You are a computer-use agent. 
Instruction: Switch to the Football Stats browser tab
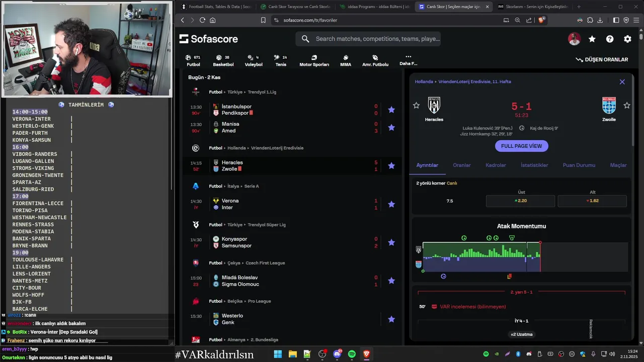(x=215, y=7)
